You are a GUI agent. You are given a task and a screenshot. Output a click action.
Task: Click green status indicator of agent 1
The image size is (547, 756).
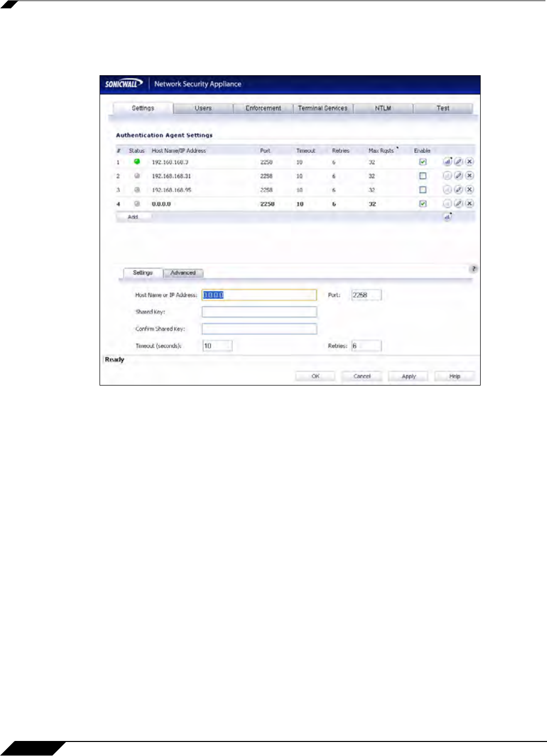point(137,162)
